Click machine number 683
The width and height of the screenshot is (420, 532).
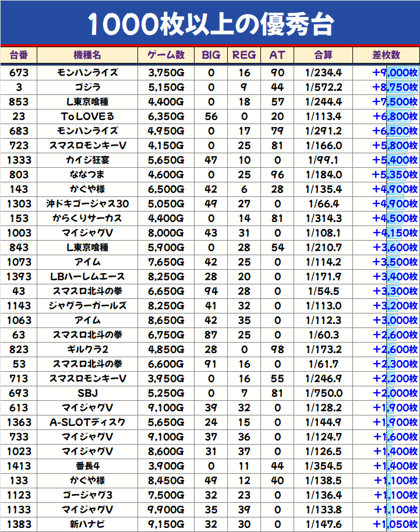(x=19, y=131)
